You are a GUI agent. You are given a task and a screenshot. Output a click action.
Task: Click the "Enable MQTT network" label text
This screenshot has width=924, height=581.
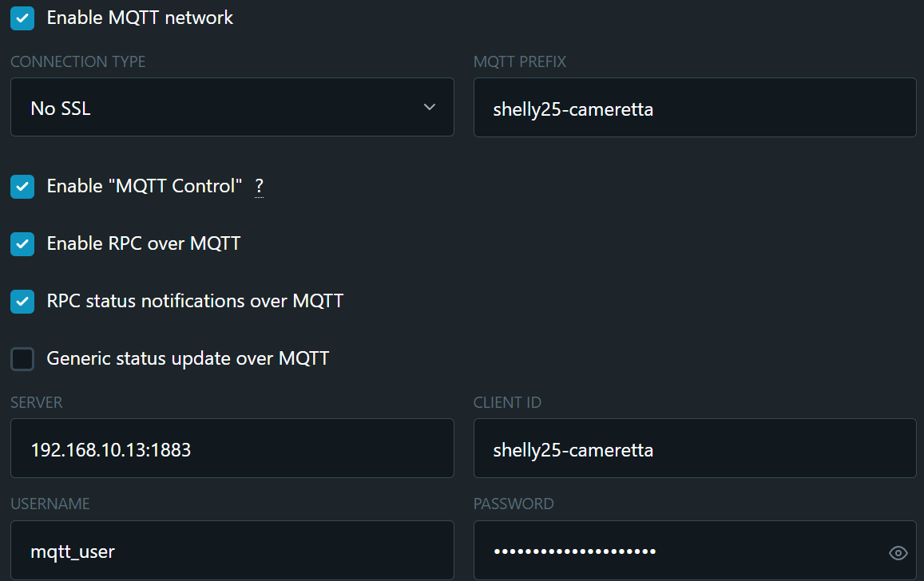[140, 18]
